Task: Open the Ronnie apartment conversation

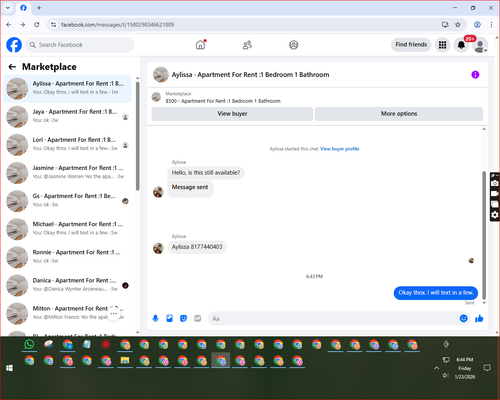Action: pos(68,257)
